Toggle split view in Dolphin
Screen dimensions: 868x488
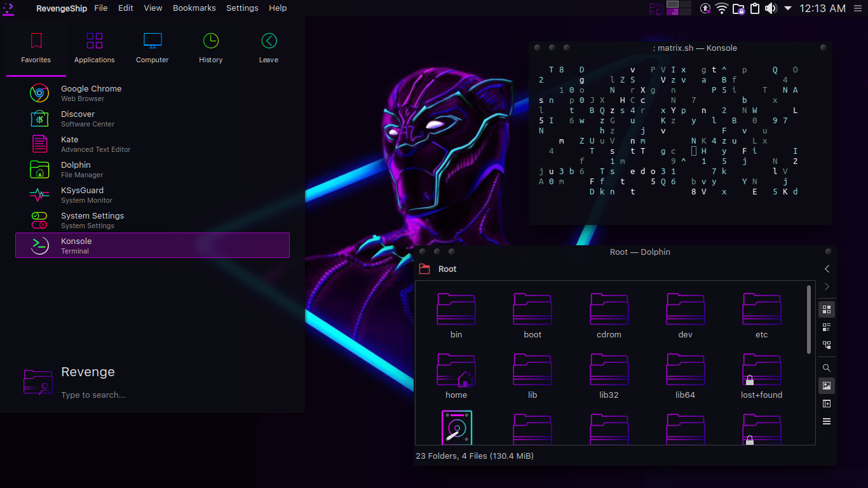click(827, 403)
